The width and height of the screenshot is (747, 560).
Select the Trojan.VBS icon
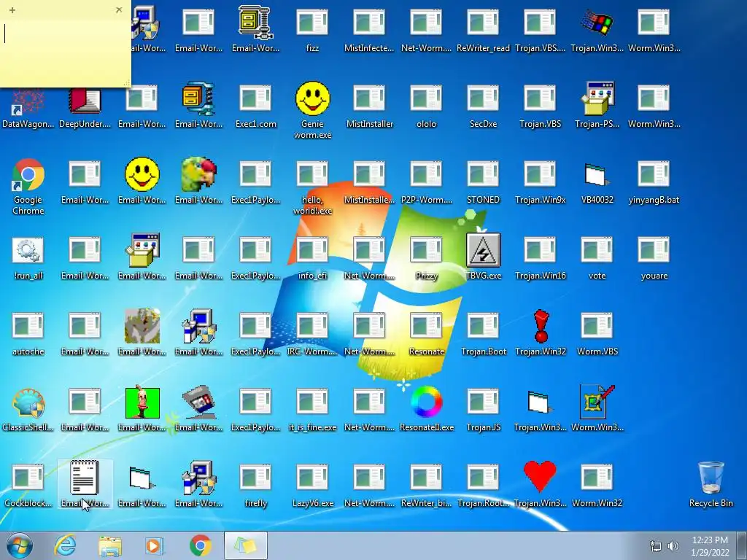click(540, 98)
